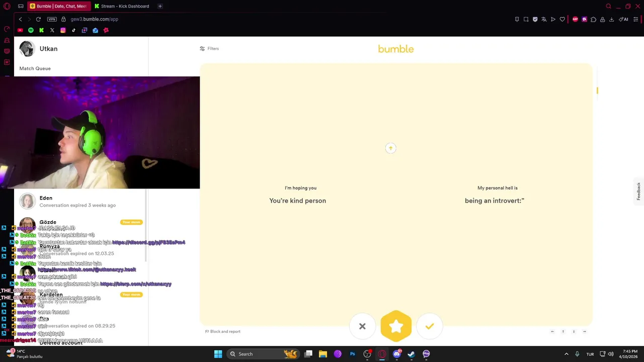Open the Feedback side tab
The image size is (644, 362).
(638, 192)
